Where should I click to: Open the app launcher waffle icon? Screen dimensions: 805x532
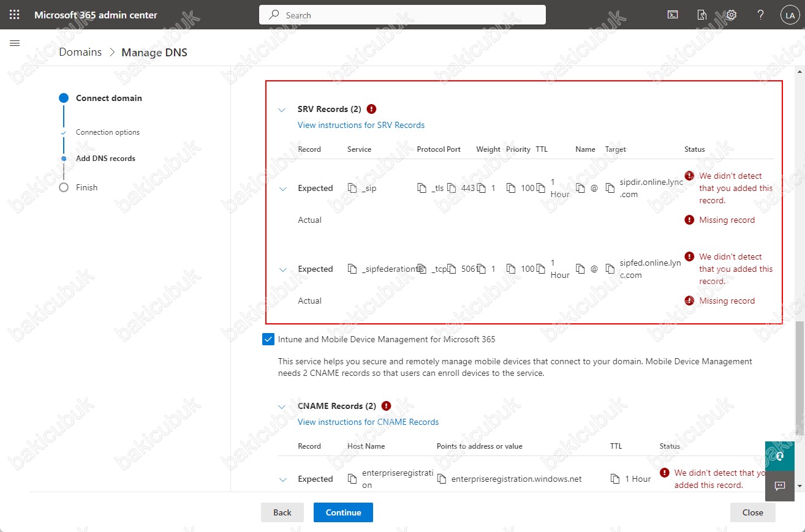click(15, 15)
